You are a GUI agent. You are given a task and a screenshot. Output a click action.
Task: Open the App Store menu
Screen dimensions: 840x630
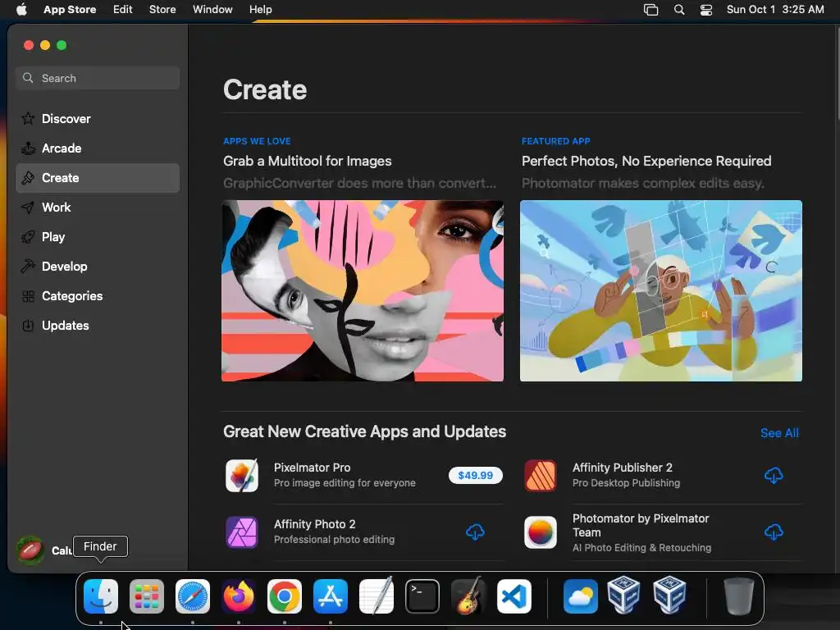pos(70,10)
